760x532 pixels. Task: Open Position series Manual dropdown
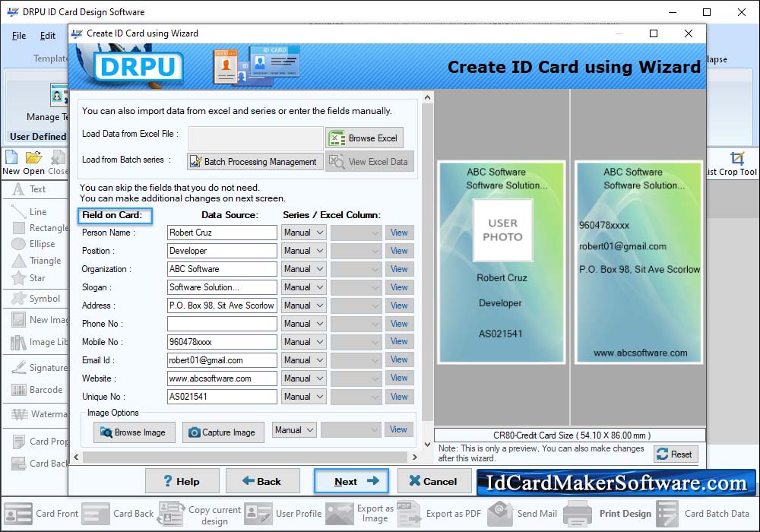(x=303, y=251)
